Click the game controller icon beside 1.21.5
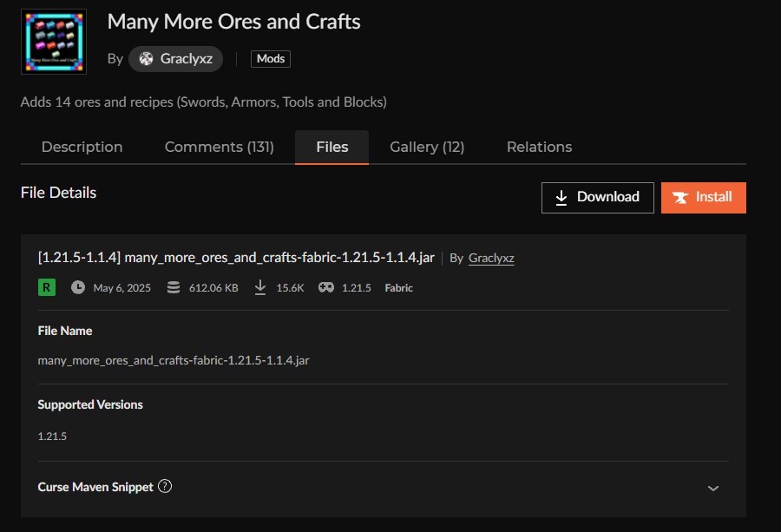 325,286
